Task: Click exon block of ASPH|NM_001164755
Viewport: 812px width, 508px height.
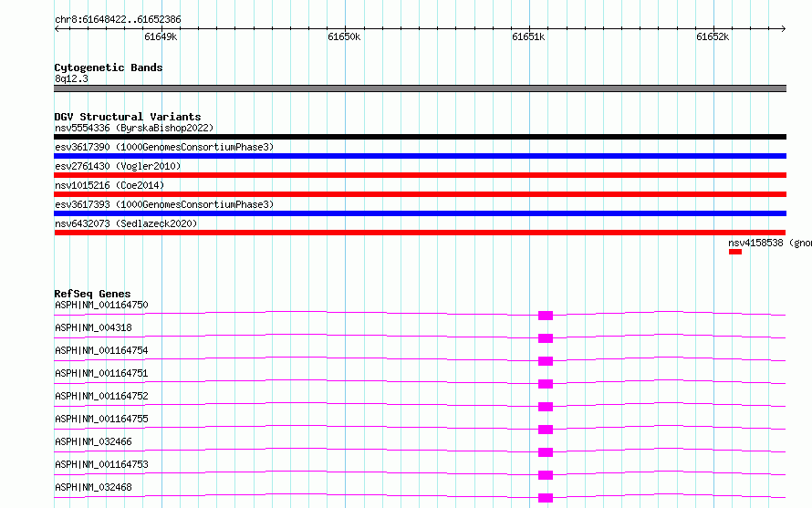Action: click(546, 430)
